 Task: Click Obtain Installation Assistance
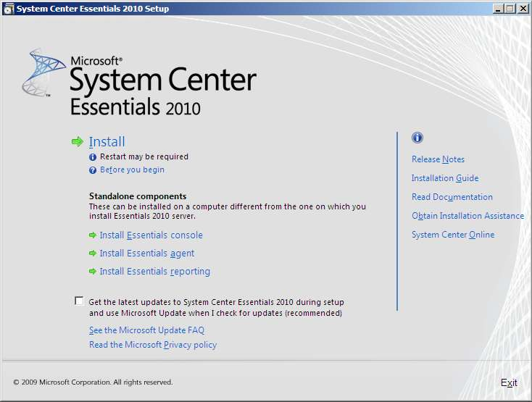pos(468,216)
